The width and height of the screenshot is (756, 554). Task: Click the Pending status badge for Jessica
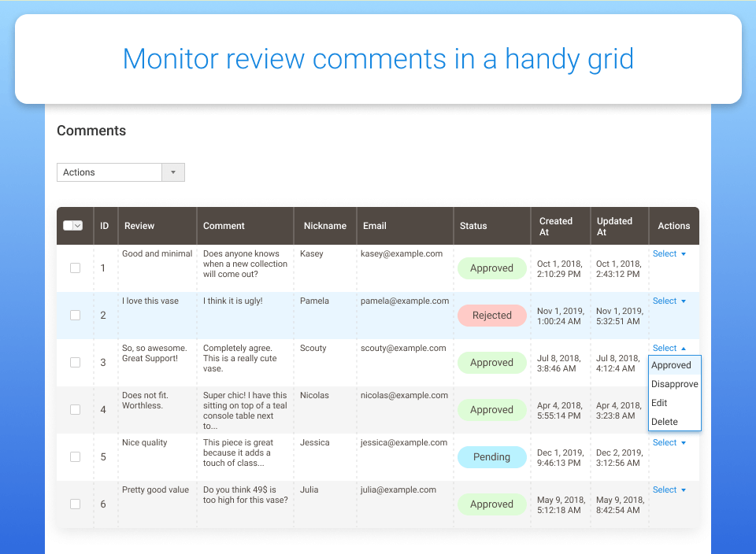tap(491, 457)
